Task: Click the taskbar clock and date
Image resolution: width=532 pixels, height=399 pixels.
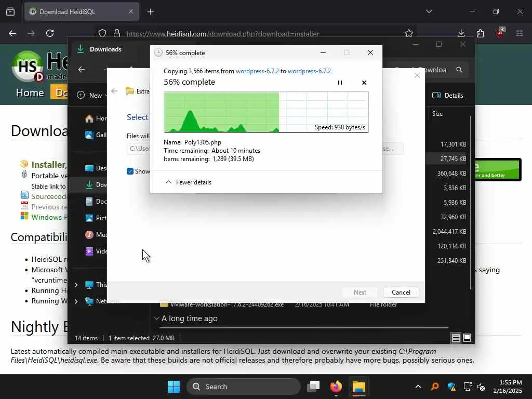Action: pyautogui.click(x=508, y=387)
